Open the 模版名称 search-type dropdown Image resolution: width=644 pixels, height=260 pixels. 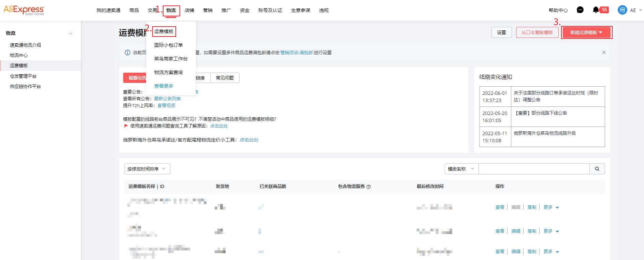(x=461, y=169)
